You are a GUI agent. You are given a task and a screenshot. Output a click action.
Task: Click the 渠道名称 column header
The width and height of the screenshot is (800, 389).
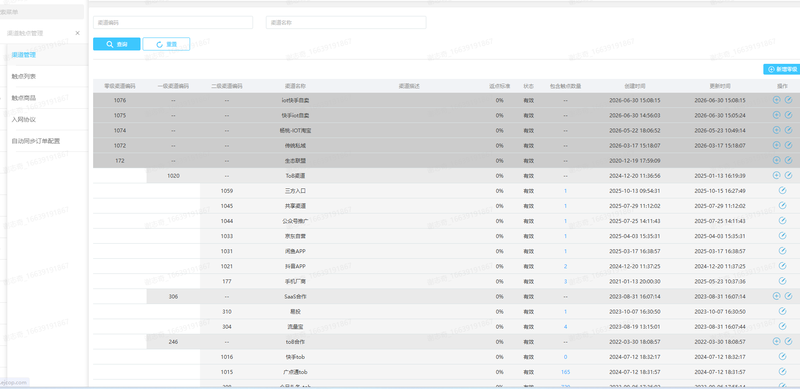[x=295, y=86]
